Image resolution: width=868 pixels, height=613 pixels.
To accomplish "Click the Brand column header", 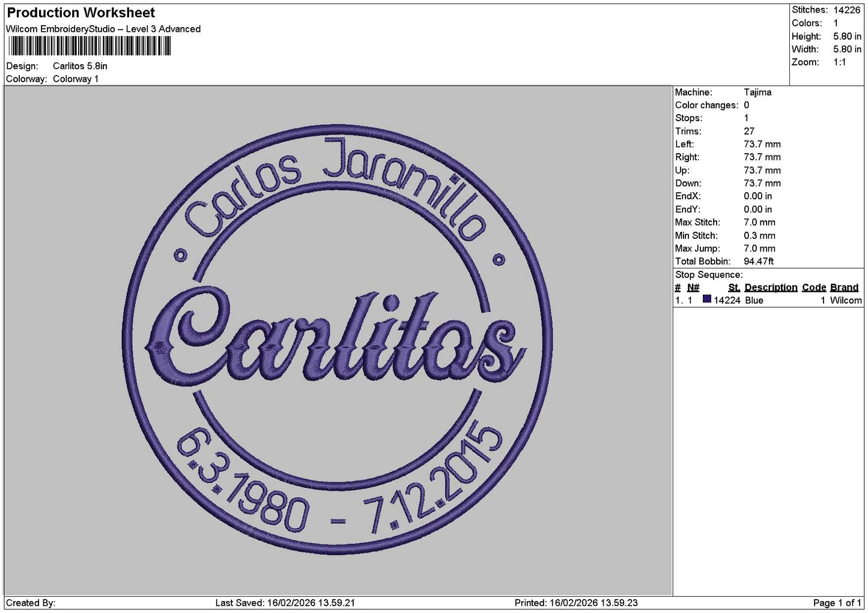I will click(x=844, y=288).
